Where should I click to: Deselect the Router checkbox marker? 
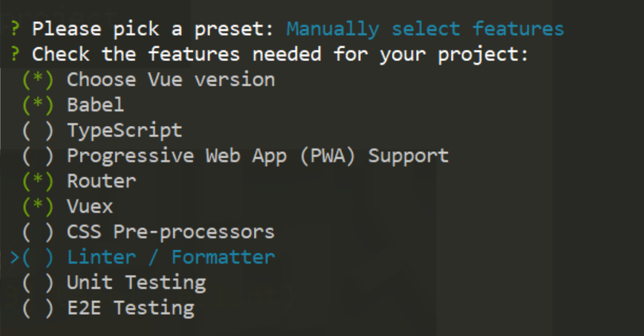38,181
